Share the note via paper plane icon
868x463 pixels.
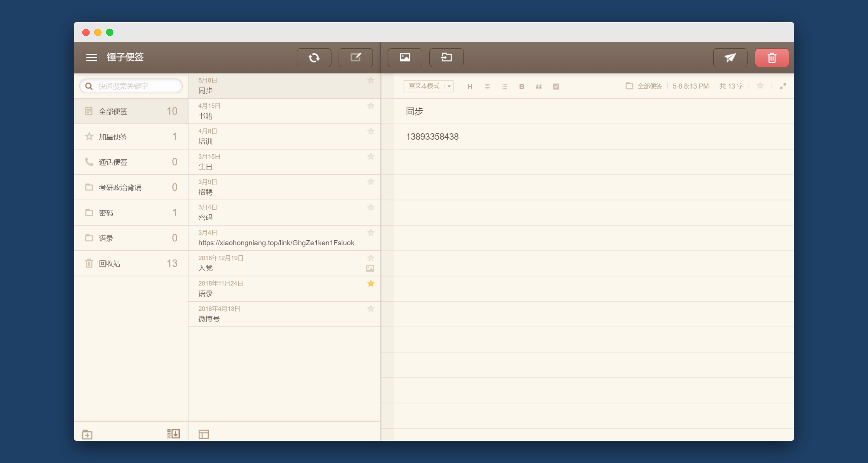[730, 58]
